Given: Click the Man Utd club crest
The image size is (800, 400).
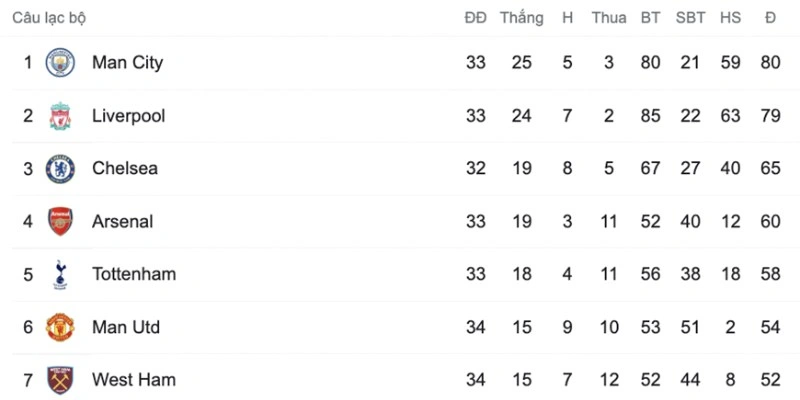Looking at the screenshot, I should pos(60,327).
